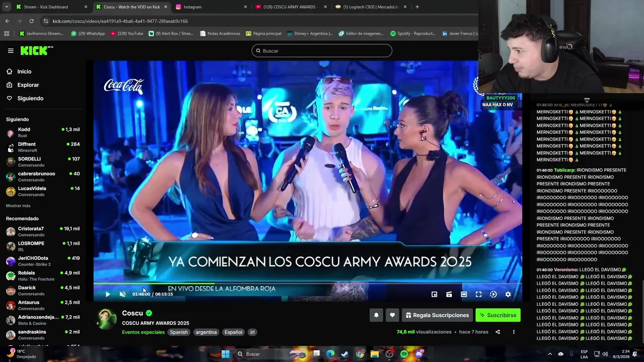
Task: Open cabrerabrunooo's channel
Action: click(43, 176)
